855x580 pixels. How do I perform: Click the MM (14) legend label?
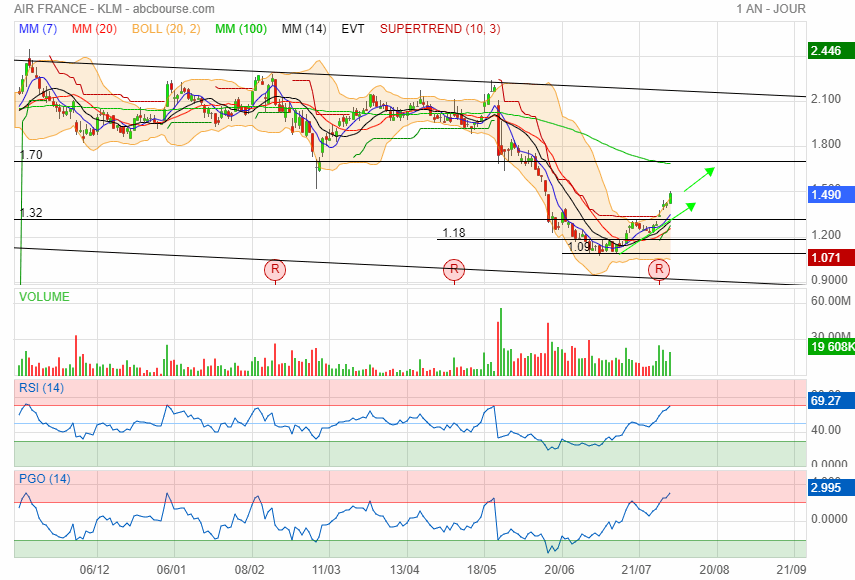pyautogui.click(x=304, y=29)
